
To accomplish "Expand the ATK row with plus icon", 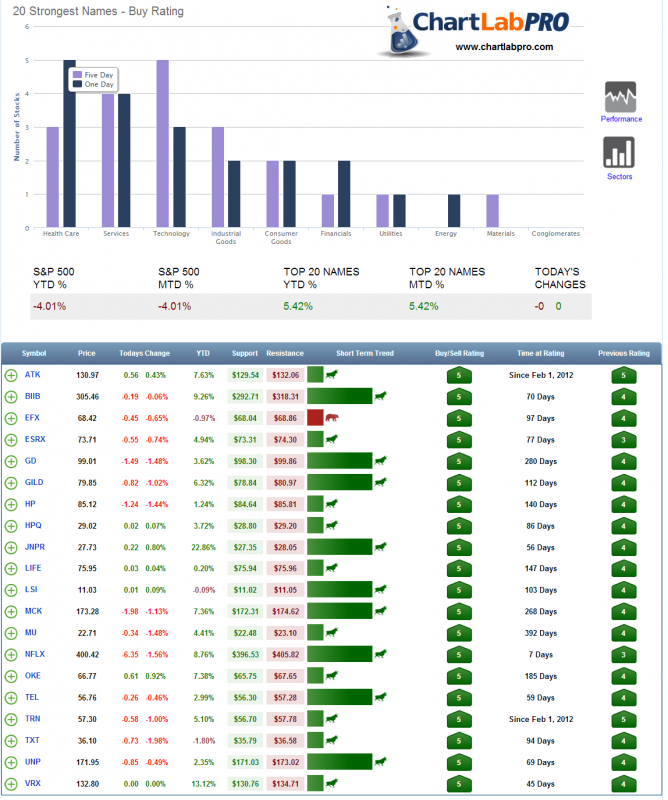I will [11, 375].
